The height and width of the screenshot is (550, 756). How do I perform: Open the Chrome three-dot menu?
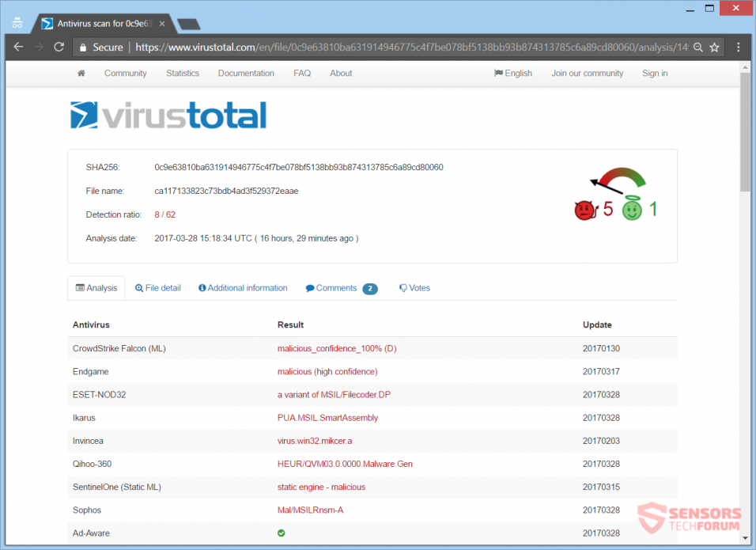coord(738,47)
